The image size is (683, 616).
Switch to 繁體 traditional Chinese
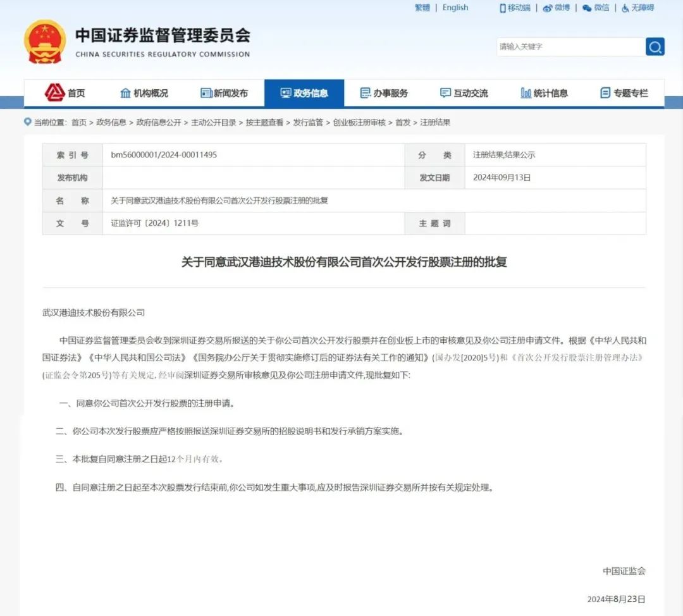(422, 8)
